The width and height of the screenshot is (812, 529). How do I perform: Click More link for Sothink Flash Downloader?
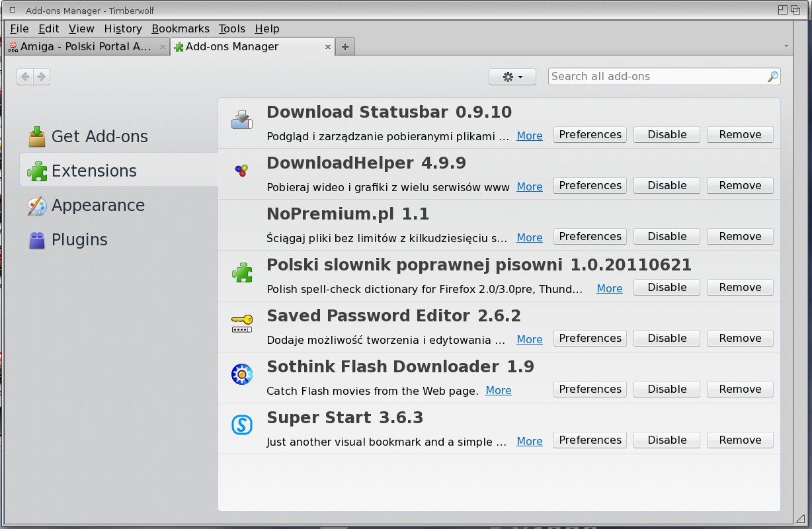click(x=499, y=390)
